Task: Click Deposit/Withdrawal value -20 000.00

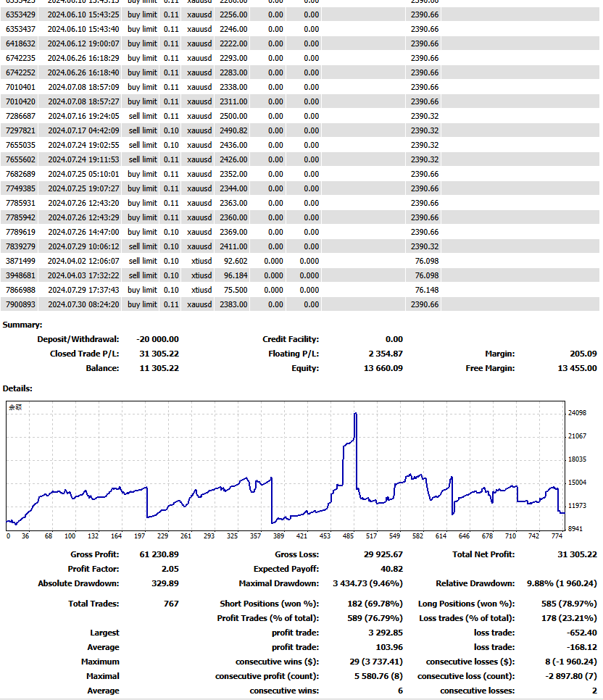Action: [x=158, y=339]
